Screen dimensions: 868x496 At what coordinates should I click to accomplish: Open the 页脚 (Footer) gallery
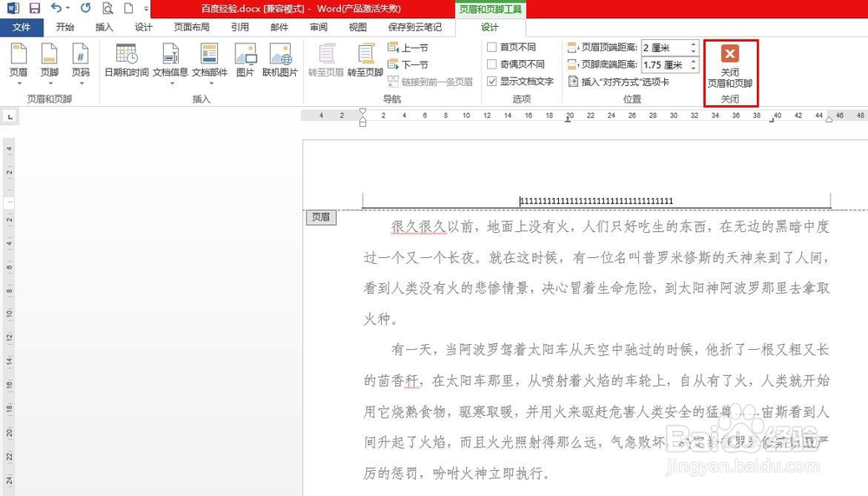point(49,64)
